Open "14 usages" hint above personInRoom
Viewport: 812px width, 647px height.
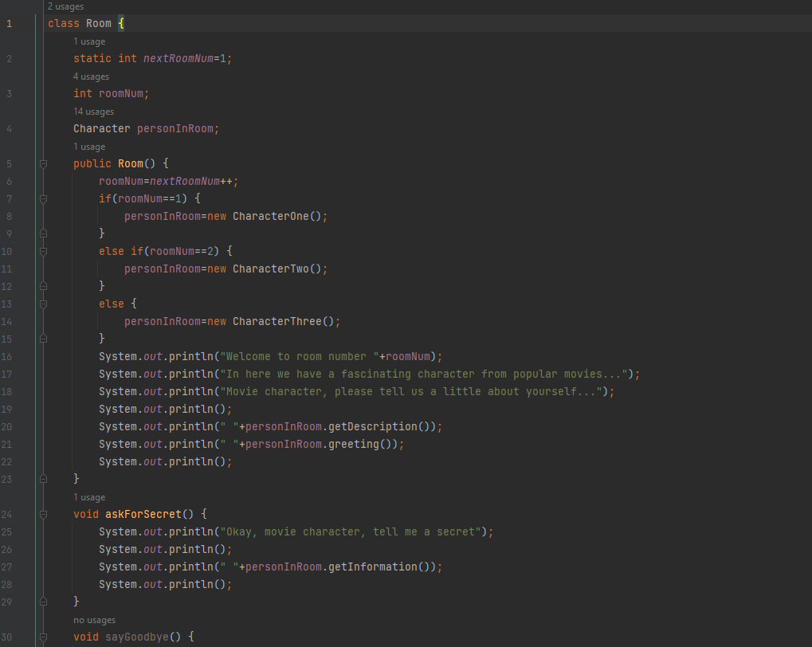point(93,112)
